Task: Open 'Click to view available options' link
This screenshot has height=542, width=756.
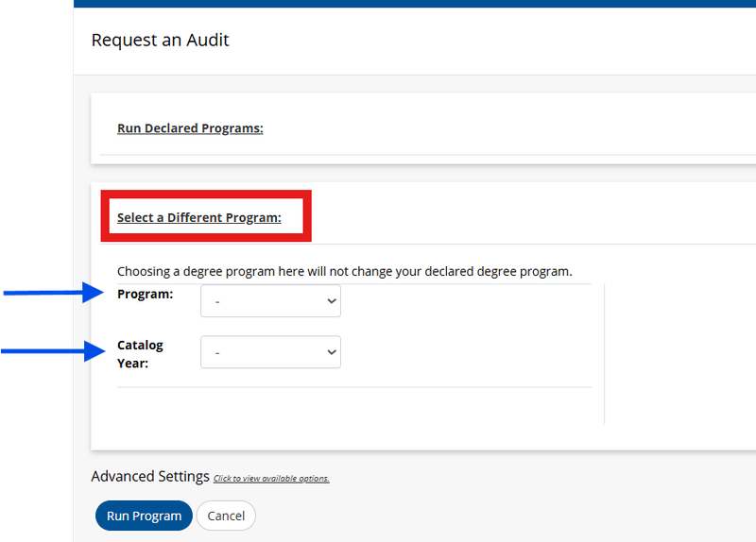Action: (271, 479)
